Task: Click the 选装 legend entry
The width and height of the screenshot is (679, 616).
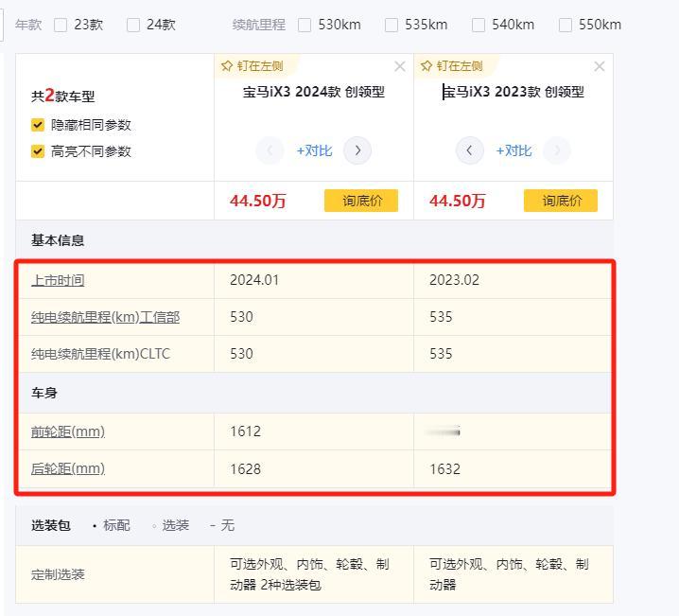Action: pyautogui.click(x=171, y=525)
